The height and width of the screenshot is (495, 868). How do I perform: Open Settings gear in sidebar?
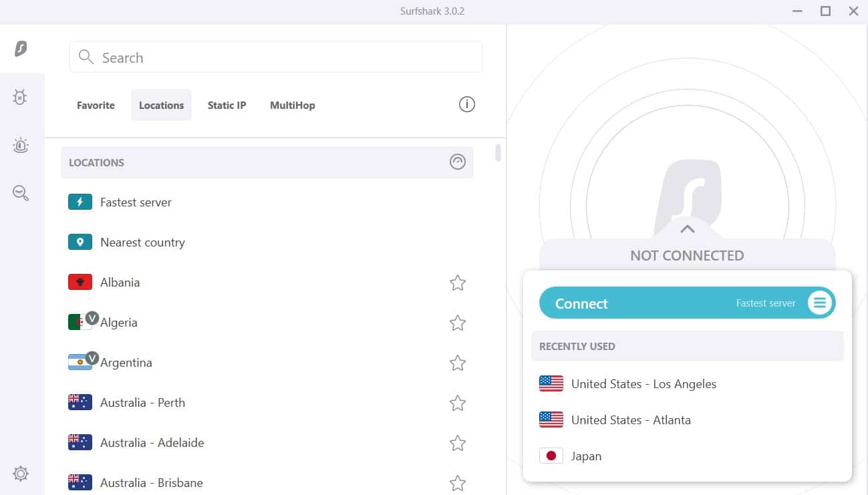pyautogui.click(x=21, y=474)
